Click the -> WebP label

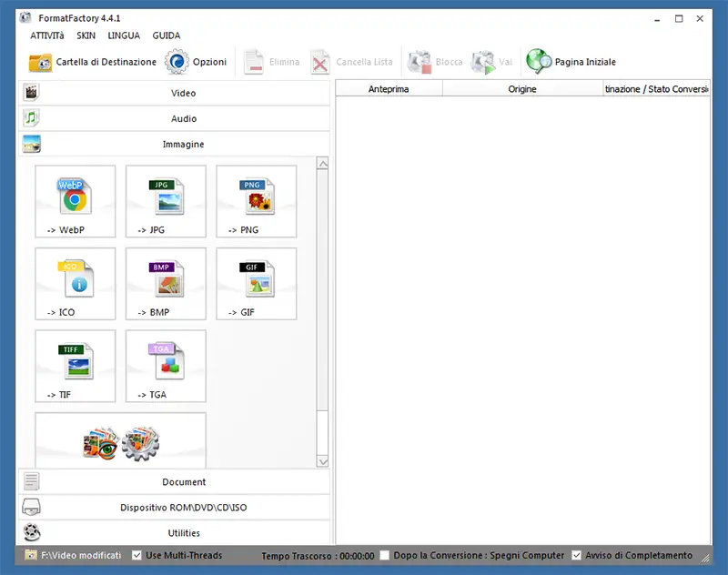[66, 229]
